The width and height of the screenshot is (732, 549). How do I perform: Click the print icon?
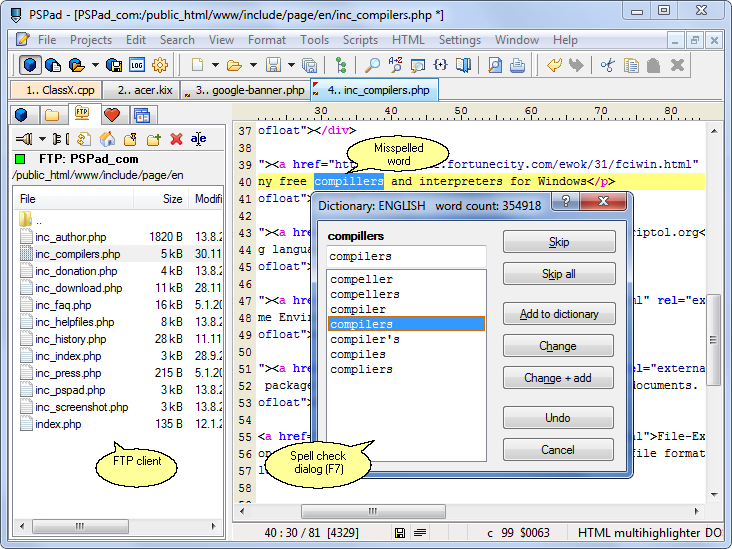tap(517, 65)
